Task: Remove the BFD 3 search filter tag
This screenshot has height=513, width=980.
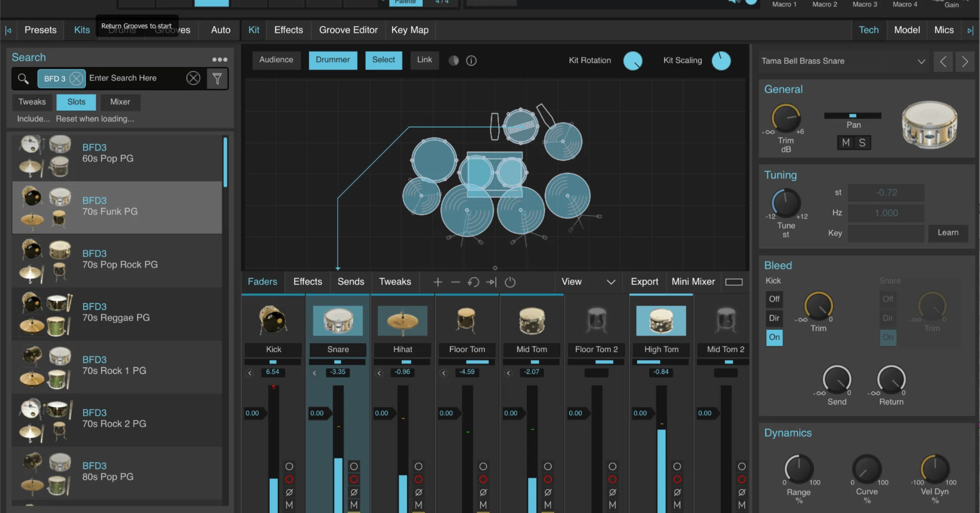Action: (x=76, y=79)
